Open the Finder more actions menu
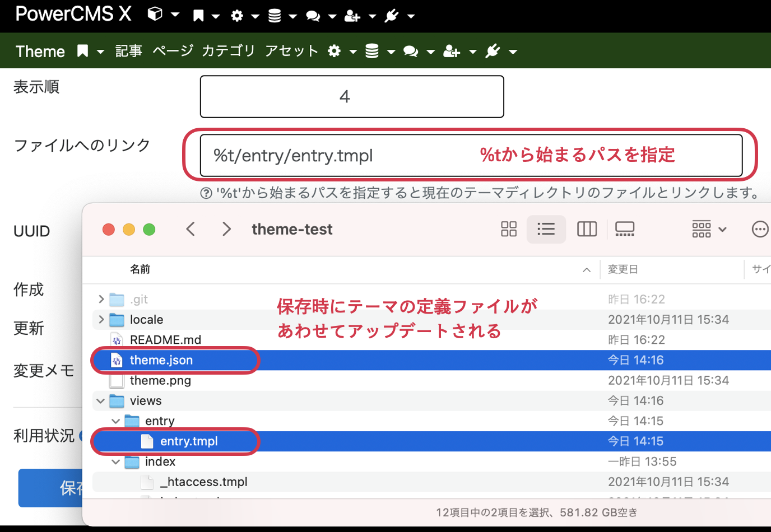 point(760,229)
